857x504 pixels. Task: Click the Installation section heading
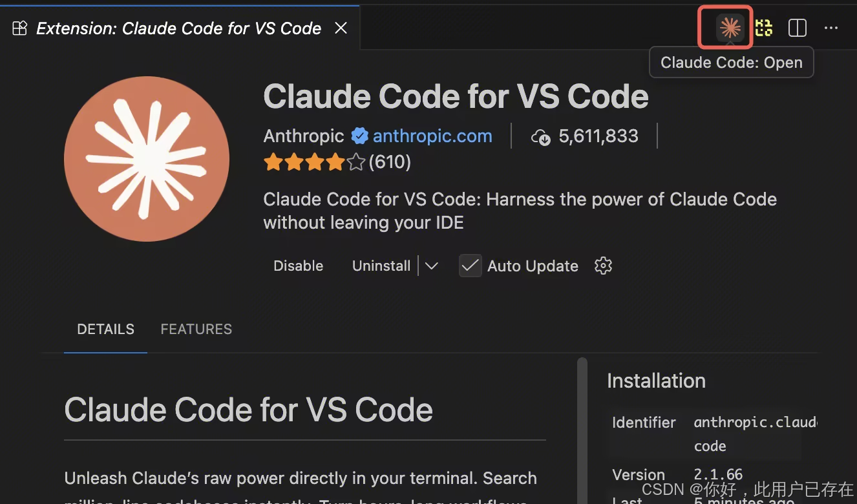[656, 381]
